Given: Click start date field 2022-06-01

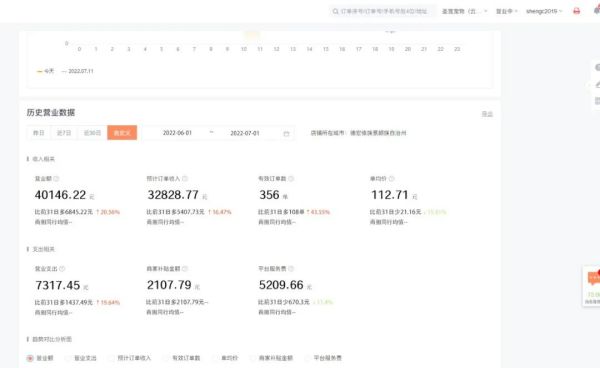Looking at the screenshot, I should pos(177,133).
